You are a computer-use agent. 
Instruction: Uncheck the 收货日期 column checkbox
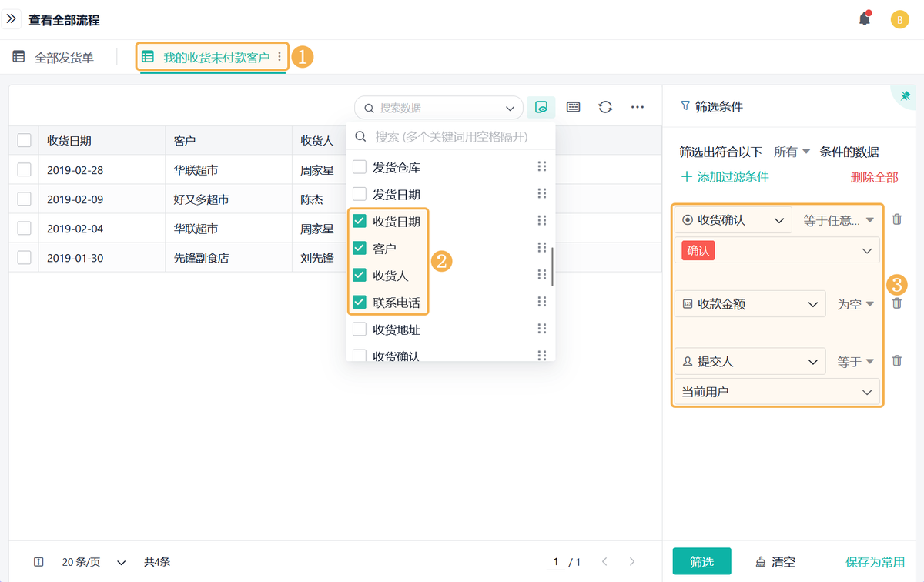360,222
